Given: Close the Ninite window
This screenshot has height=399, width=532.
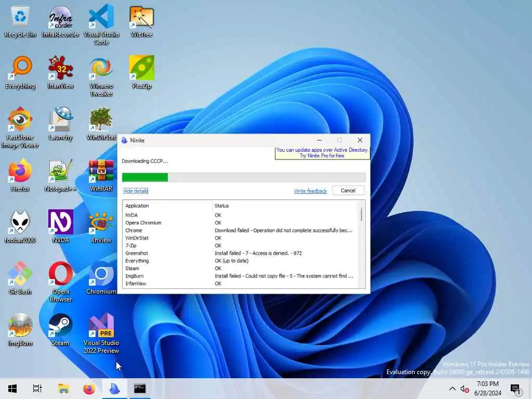Looking at the screenshot, I should [360, 140].
